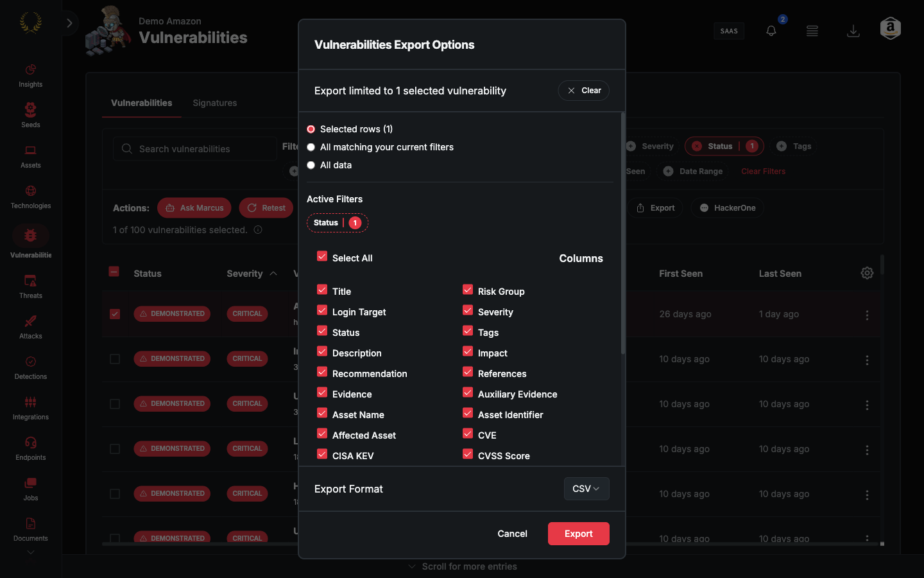Open the Date Range filter

[x=693, y=171]
